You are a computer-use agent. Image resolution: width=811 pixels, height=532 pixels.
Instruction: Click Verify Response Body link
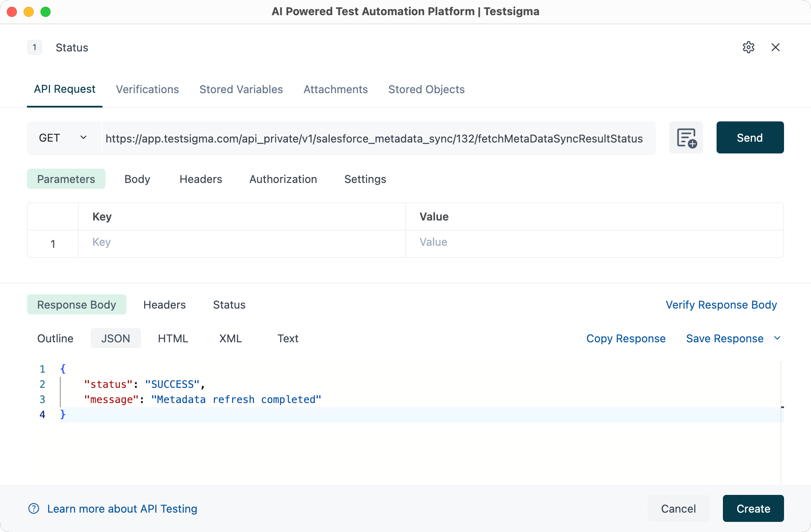(x=721, y=305)
